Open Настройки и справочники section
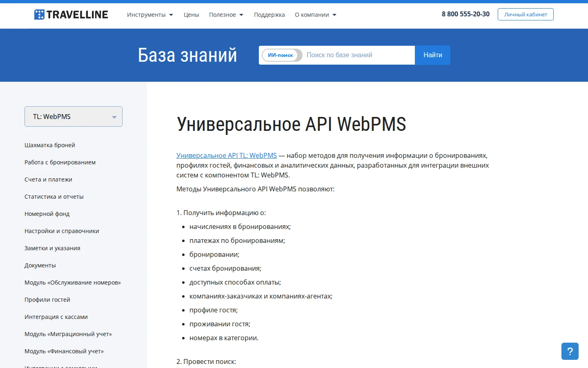The width and height of the screenshot is (588, 368). pyautogui.click(x=62, y=231)
